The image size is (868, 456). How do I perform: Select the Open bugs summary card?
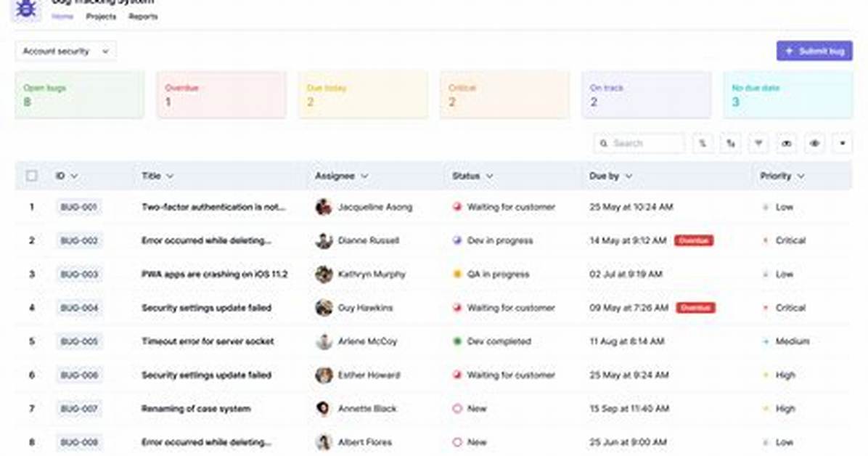(80, 94)
